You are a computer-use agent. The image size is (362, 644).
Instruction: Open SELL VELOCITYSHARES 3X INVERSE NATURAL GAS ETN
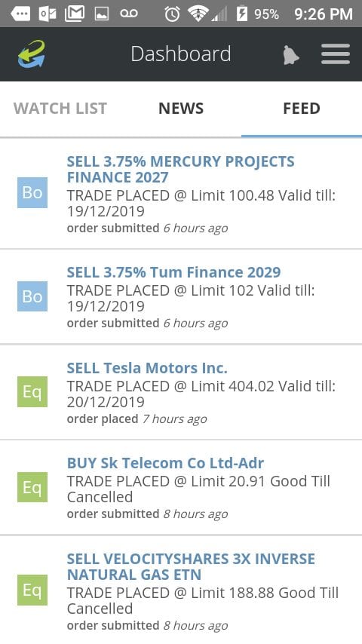[x=191, y=566]
